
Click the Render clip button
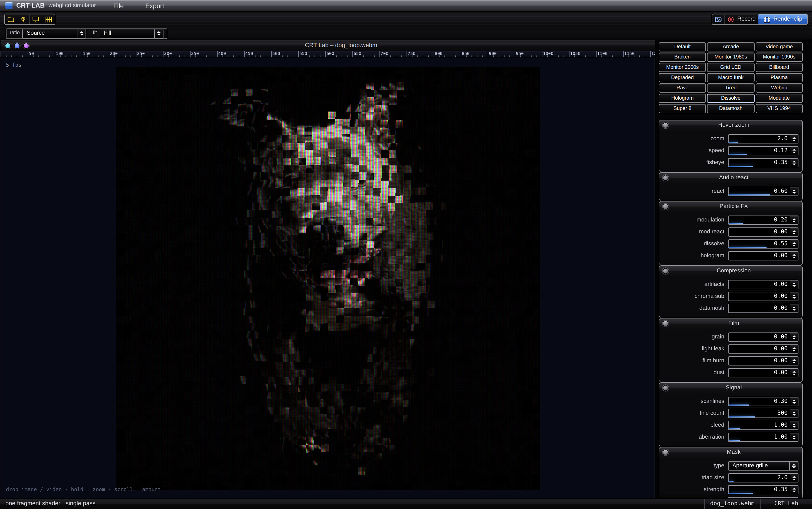tap(783, 19)
